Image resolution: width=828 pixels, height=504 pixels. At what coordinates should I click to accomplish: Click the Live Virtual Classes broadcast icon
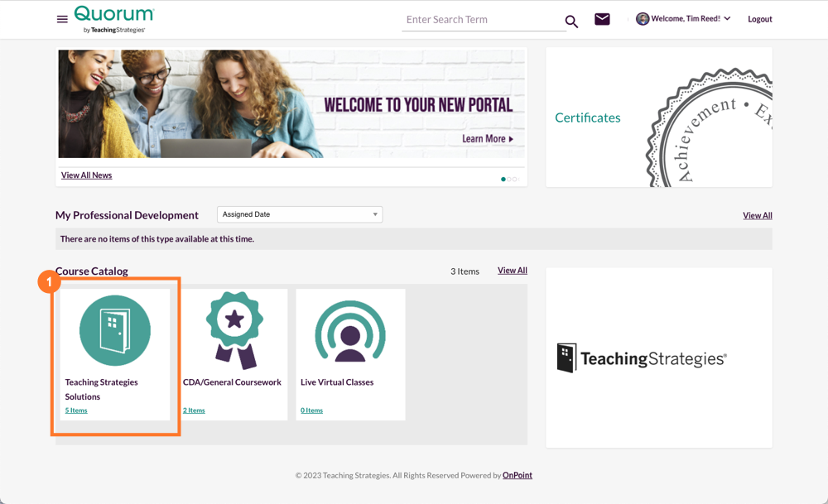350,329
